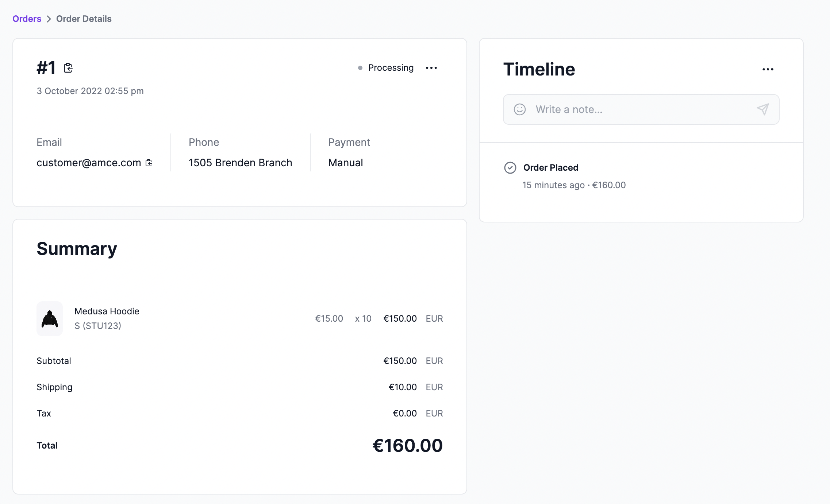Copy the order ID #1 to clipboard
Image resolution: width=830 pixels, height=504 pixels.
68,68
